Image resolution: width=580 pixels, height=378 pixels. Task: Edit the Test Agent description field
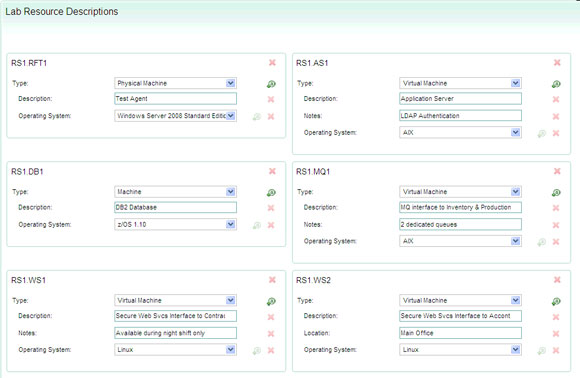click(x=175, y=98)
